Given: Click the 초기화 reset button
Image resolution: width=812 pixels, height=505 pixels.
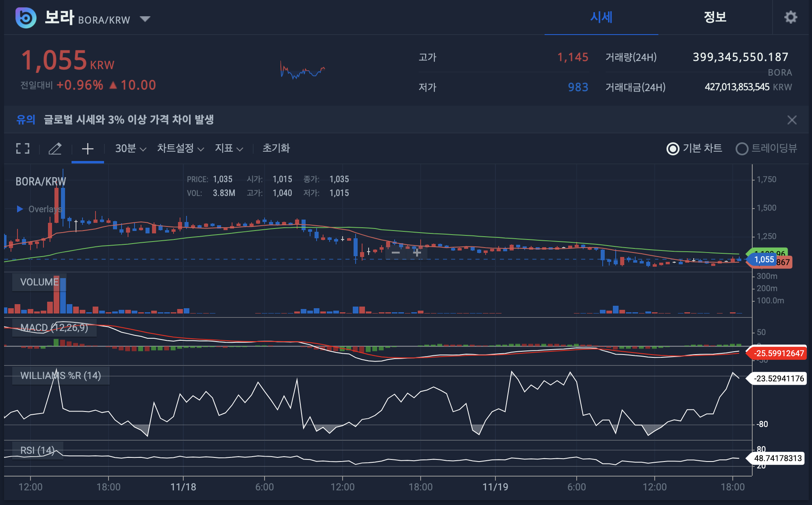Looking at the screenshot, I should pos(276,148).
